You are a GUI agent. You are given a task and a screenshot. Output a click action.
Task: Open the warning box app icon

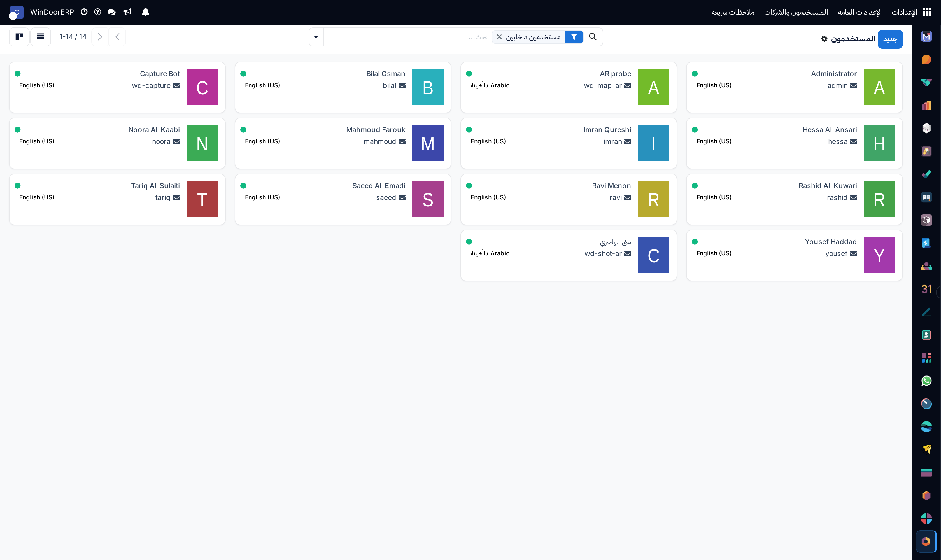coord(926,220)
